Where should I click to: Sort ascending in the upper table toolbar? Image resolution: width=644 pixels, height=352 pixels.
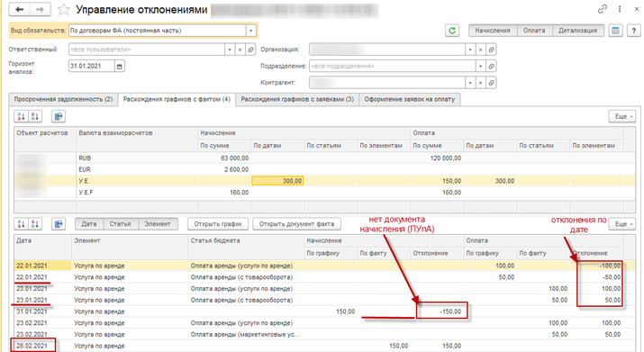(x=21, y=117)
